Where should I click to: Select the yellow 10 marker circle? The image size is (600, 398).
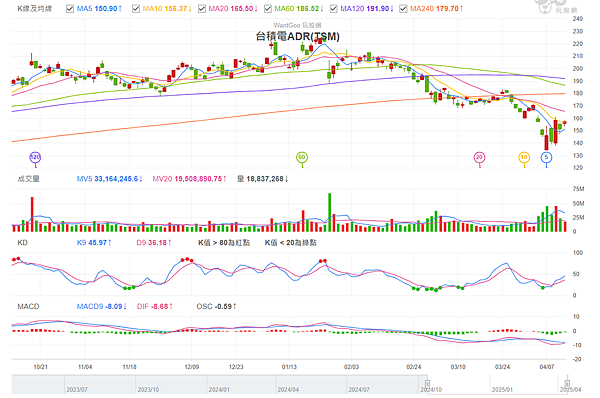(524, 157)
